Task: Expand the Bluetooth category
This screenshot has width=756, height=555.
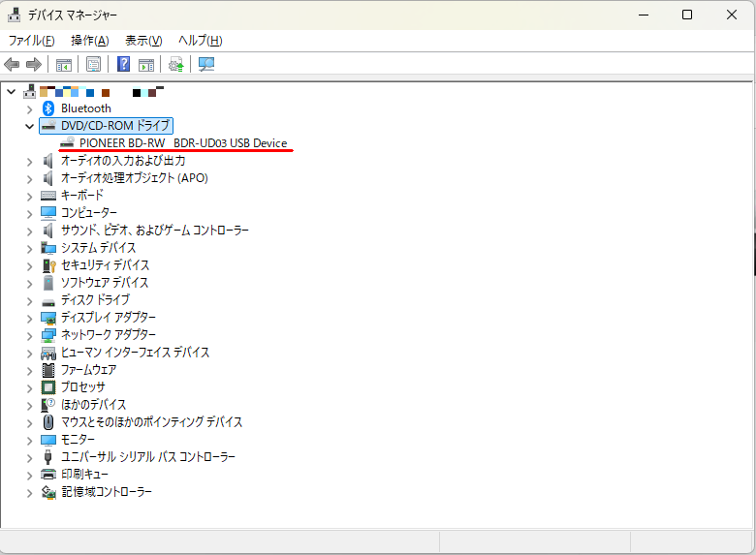Action: pyautogui.click(x=29, y=108)
